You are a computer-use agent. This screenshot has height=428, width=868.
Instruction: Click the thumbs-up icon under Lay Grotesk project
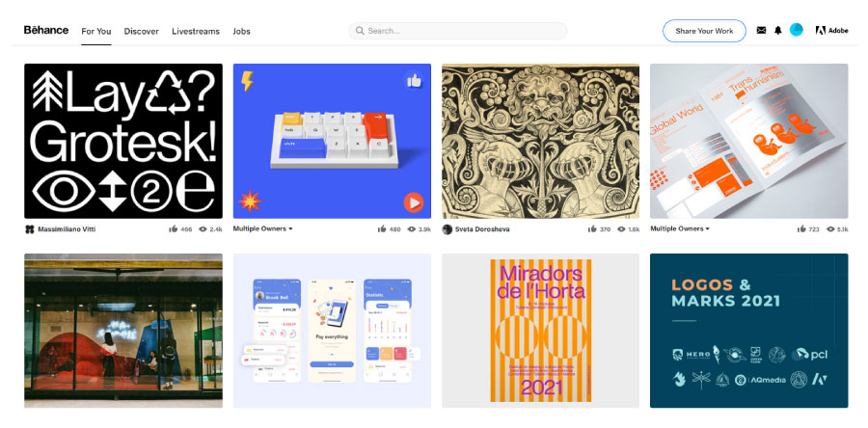(174, 228)
